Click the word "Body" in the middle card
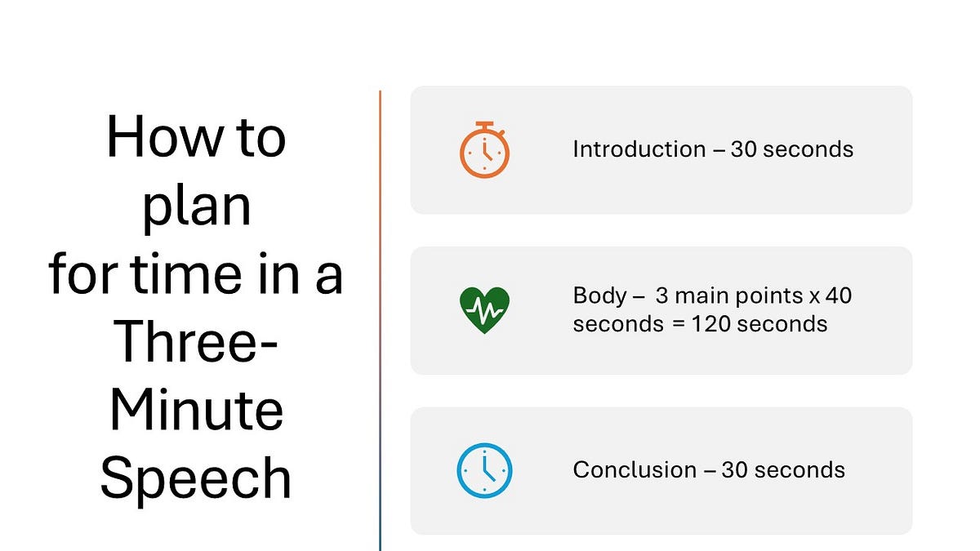The image size is (980, 551). coord(599,295)
